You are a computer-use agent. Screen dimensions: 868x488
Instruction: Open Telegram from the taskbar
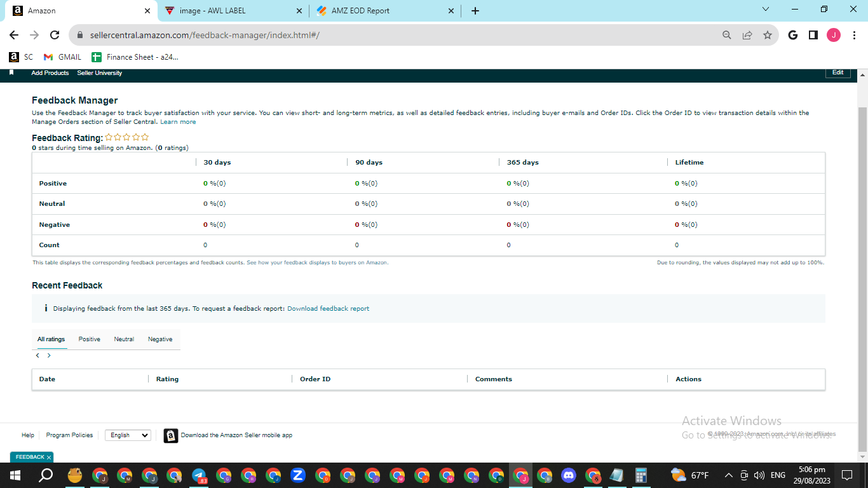point(199,475)
